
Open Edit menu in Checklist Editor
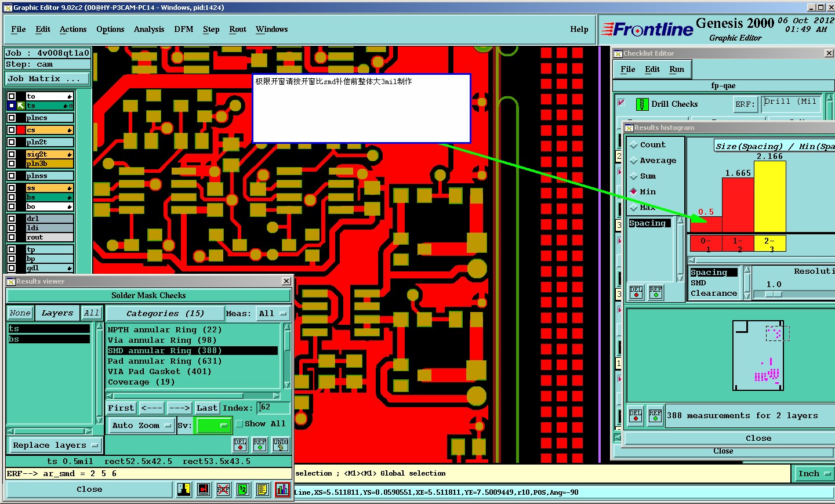pos(652,70)
